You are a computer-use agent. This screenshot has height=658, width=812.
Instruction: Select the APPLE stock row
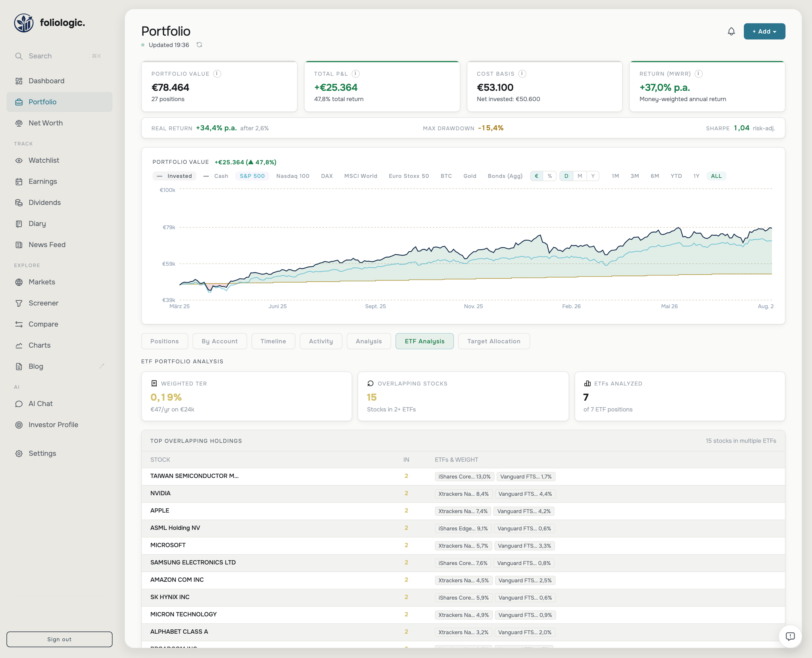(x=463, y=511)
